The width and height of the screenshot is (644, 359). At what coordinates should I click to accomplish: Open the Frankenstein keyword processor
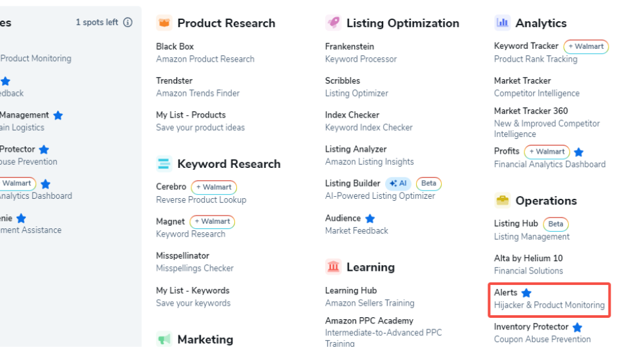pyautogui.click(x=349, y=46)
